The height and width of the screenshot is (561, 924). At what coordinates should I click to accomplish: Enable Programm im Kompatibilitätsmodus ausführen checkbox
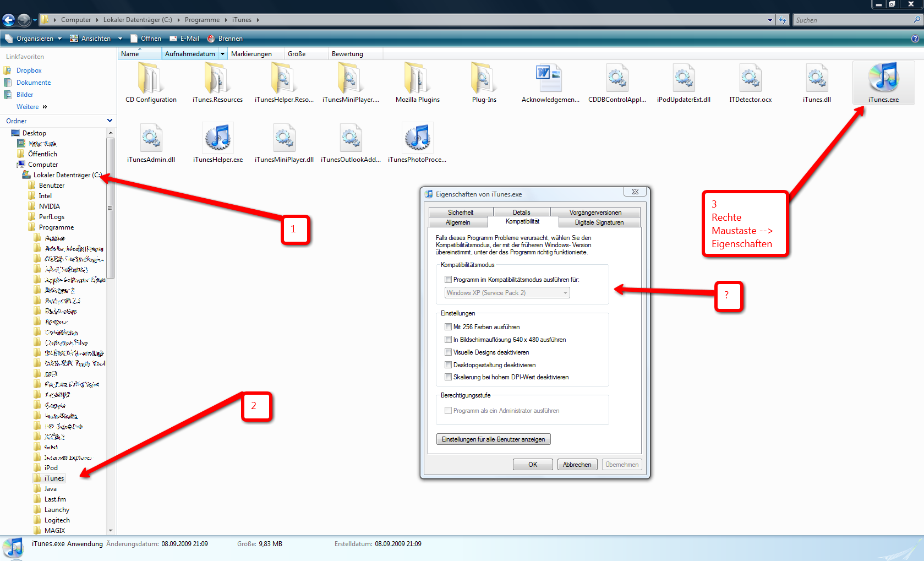(x=448, y=280)
